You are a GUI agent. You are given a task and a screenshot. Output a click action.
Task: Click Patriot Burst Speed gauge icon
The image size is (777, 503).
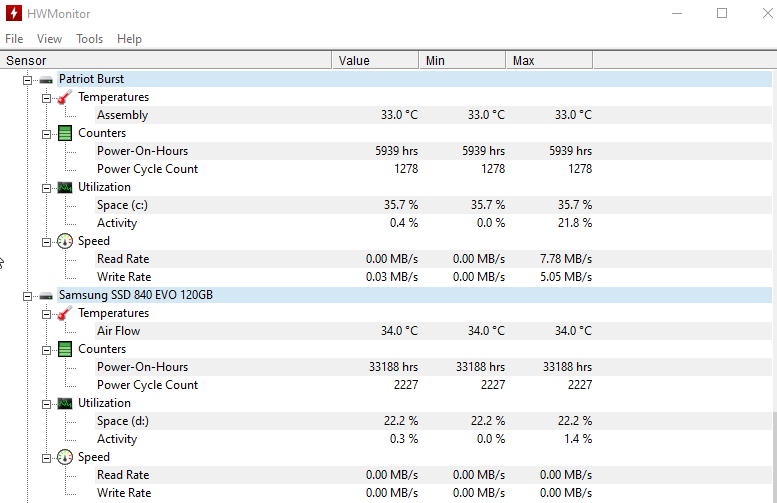[65, 241]
